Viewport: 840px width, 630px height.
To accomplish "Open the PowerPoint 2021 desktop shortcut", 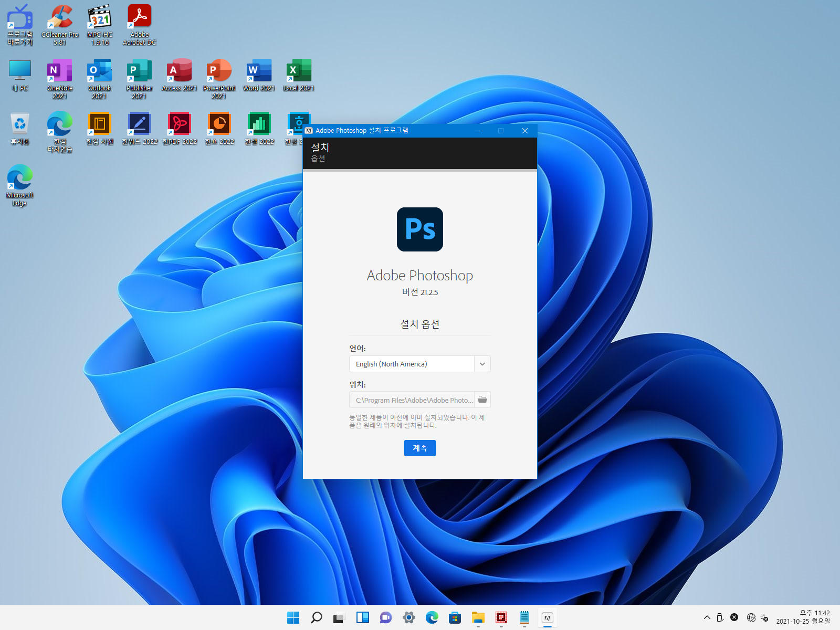I will pyautogui.click(x=219, y=79).
